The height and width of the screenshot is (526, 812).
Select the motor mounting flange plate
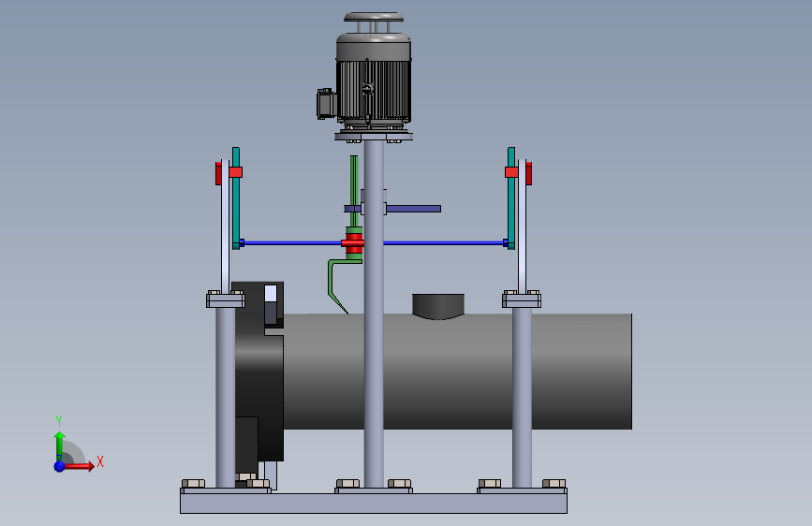[374, 137]
